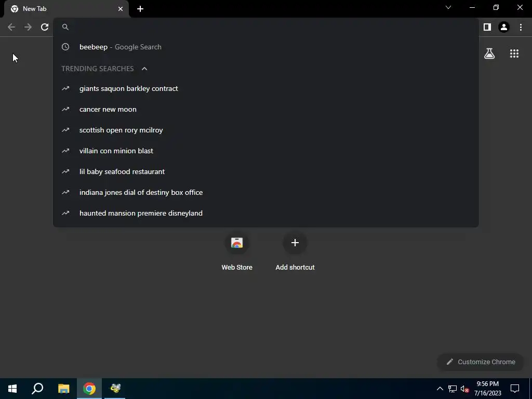Open Chrome's three-dot menu
Screen dimensions: 532x399
[521, 27]
